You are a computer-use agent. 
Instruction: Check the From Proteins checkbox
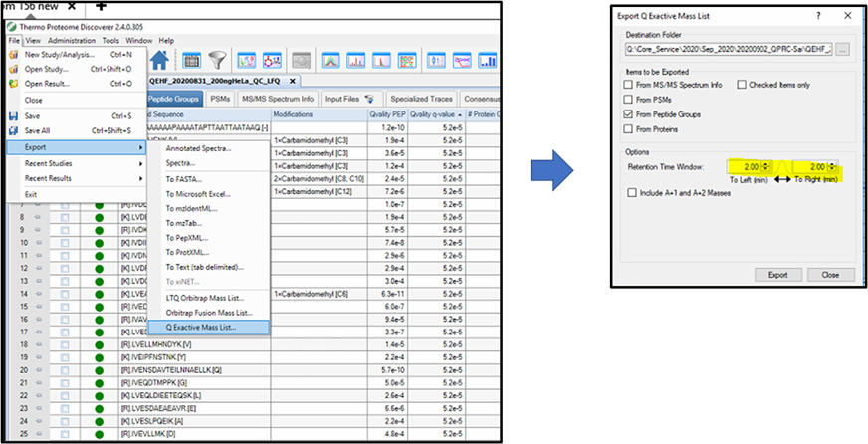click(628, 129)
